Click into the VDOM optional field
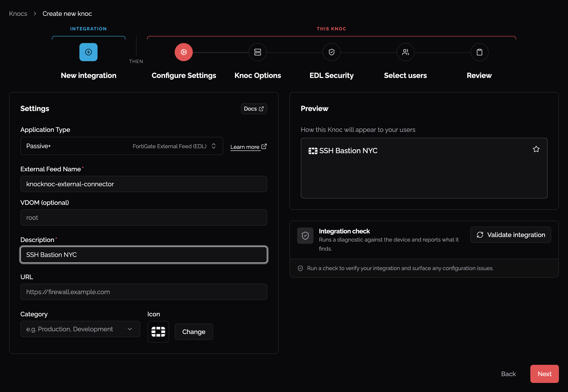Screen dimensions: 568x392 pyautogui.click(x=144, y=218)
